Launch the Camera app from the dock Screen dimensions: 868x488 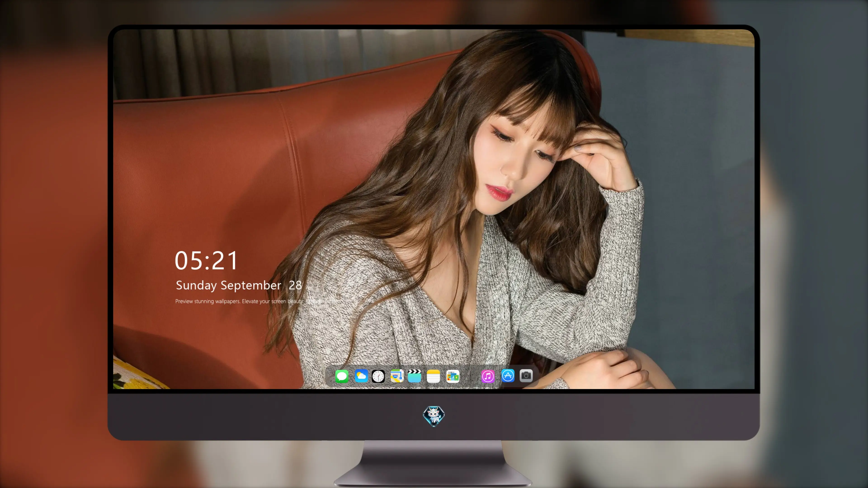(x=526, y=375)
